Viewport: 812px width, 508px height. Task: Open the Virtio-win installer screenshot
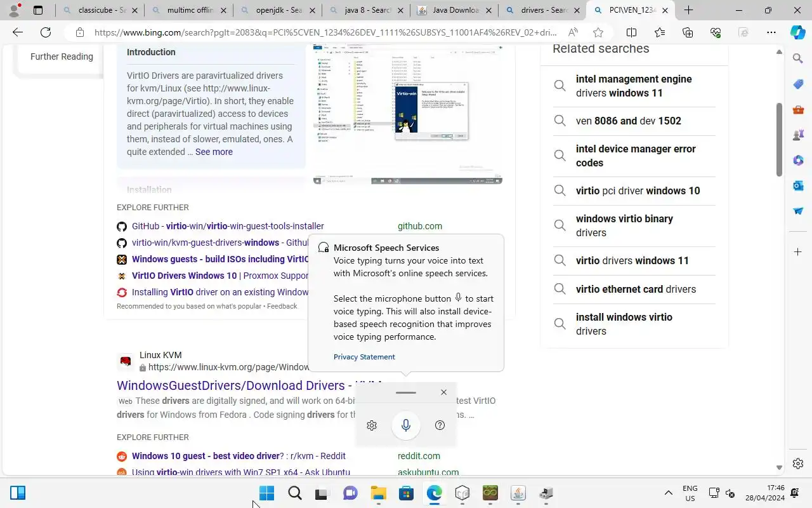408,114
